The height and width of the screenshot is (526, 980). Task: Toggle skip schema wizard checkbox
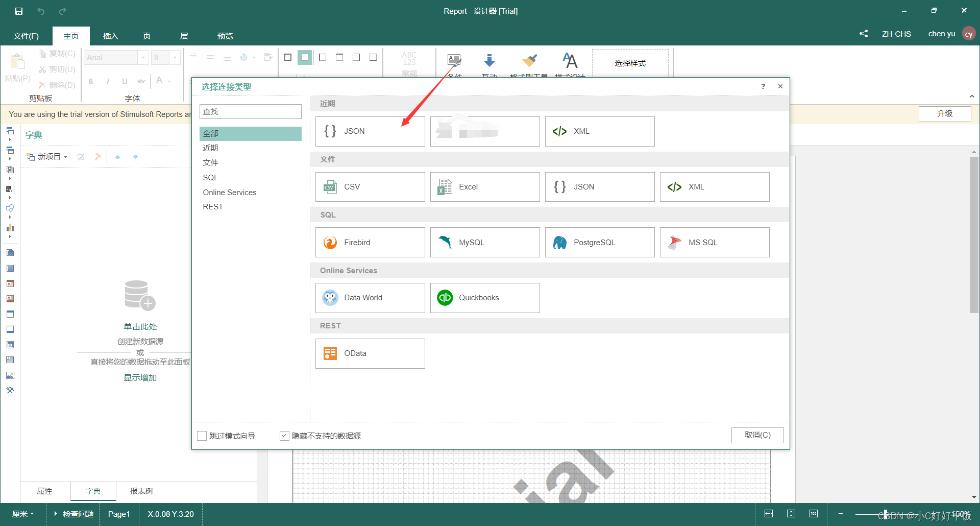(x=202, y=436)
